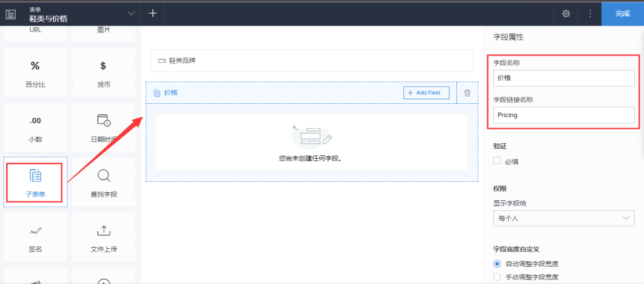Open the vertical three-dot more menu
The width and height of the screenshot is (644, 284).
tap(590, 13)
